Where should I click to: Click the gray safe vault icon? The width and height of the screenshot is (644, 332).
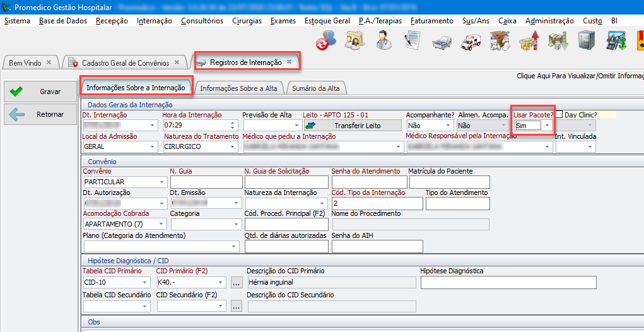coord(585,42)
